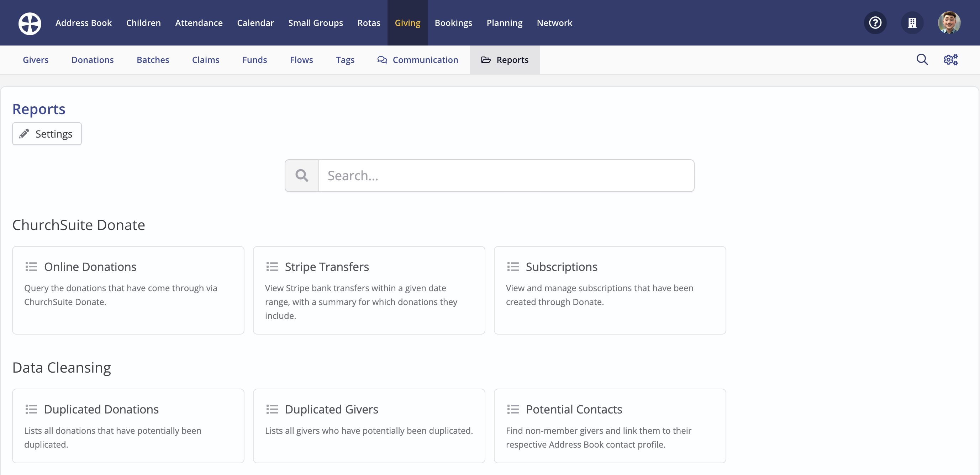Click the subnav search magnifier icon
Viewport: 980px width, 475px height.
coord(922,60)
